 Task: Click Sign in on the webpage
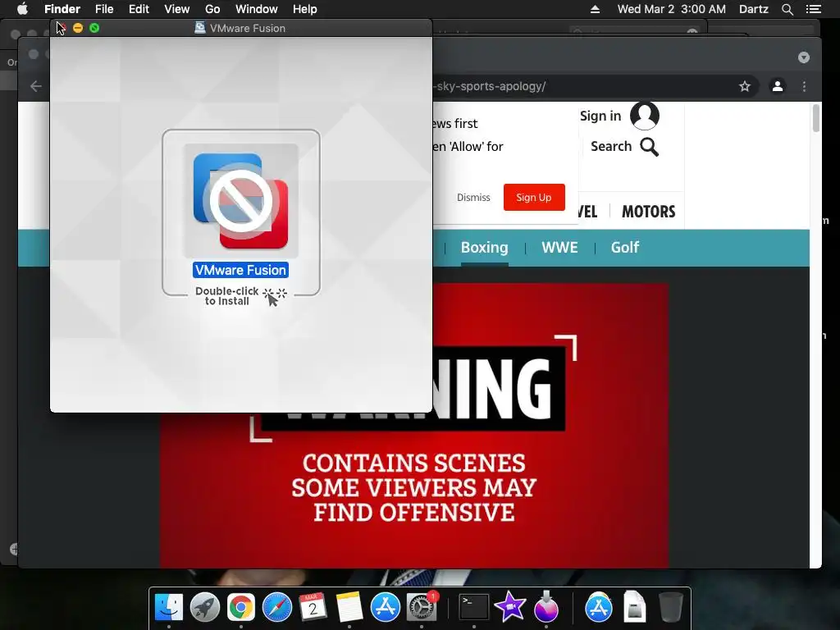pos(600,116)
